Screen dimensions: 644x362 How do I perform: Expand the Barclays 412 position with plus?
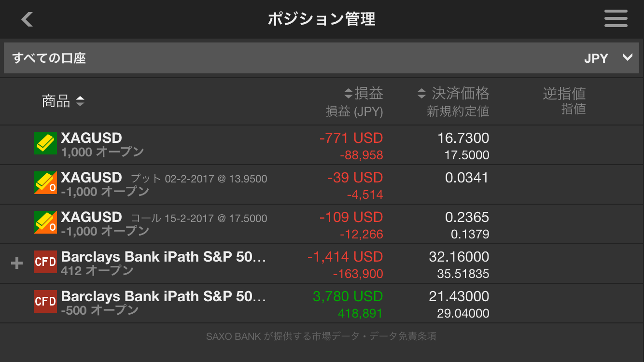(x=17, y=263)
